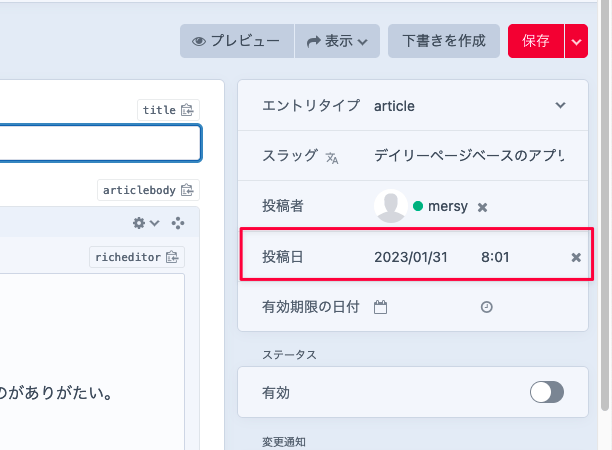Click the title text input field
This screenshot has width=612, height=450.
(x=100, y=142)
